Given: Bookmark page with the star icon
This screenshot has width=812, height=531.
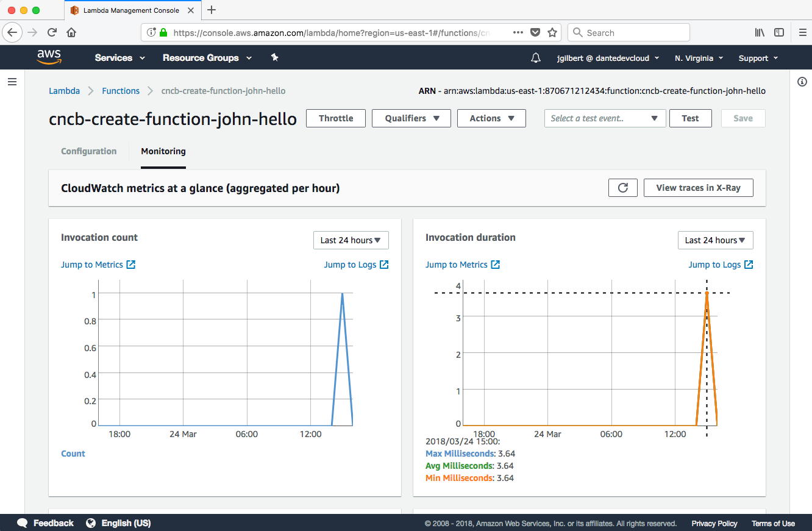Looking at the screenshot, I should click(x=552, y=33).
